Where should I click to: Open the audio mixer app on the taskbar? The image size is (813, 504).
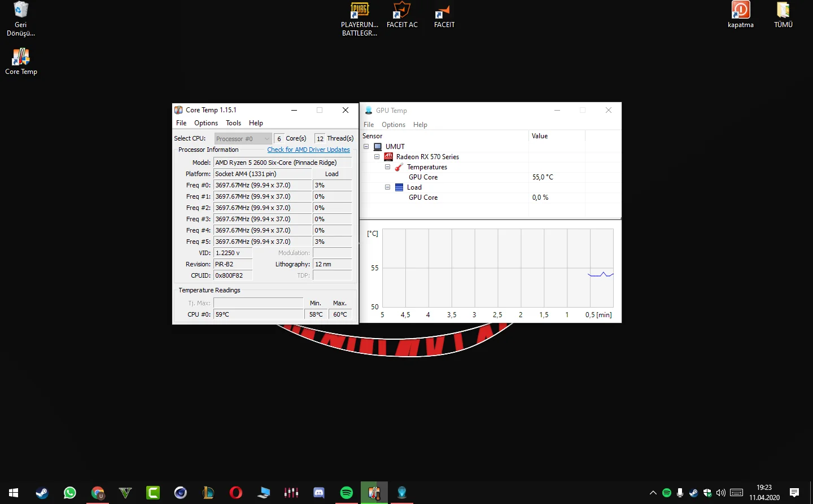291,493
